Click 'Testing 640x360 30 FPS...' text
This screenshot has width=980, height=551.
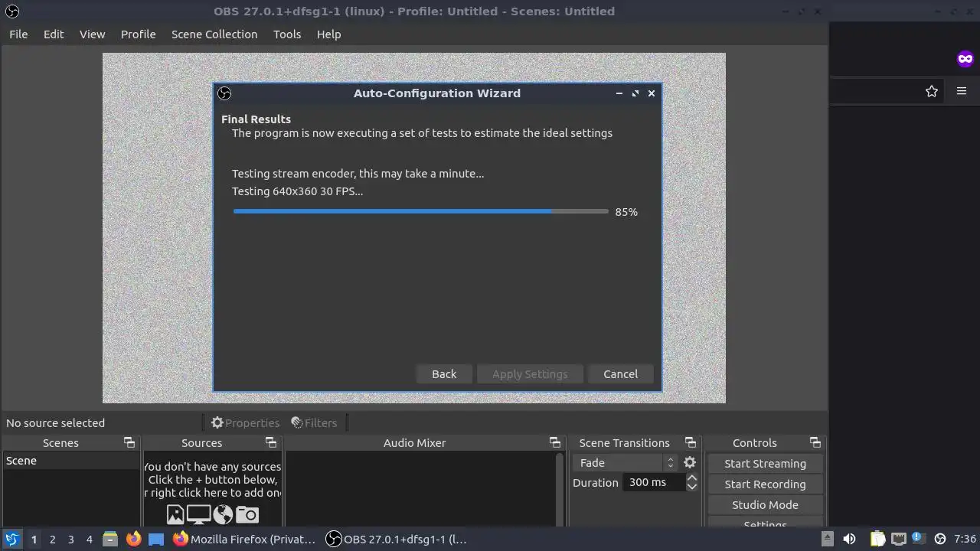pos(298,191)
